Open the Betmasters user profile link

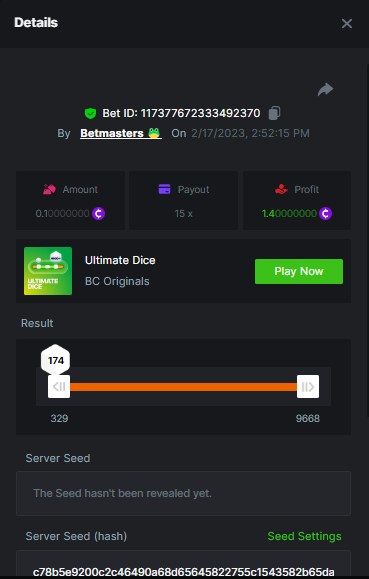pyautogui.click(x=112, y=133)
